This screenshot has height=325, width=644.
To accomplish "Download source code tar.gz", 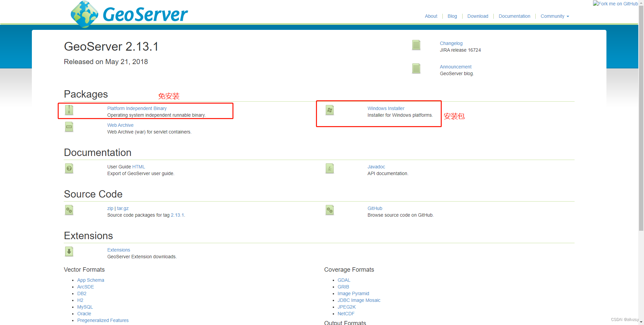I will (x=123, y=208).
